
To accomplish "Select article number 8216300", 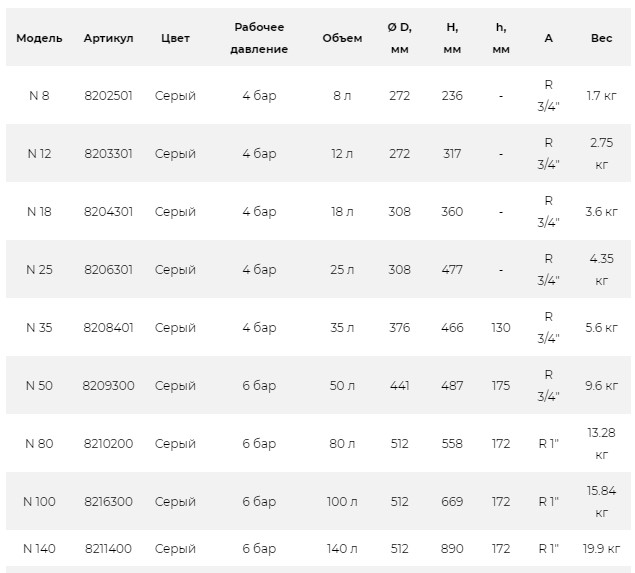I will [108, 502].
